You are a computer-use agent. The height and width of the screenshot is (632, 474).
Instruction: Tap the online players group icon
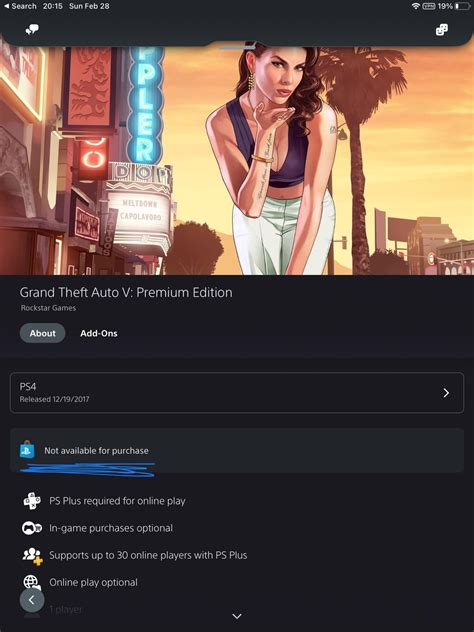pos(33,556)
